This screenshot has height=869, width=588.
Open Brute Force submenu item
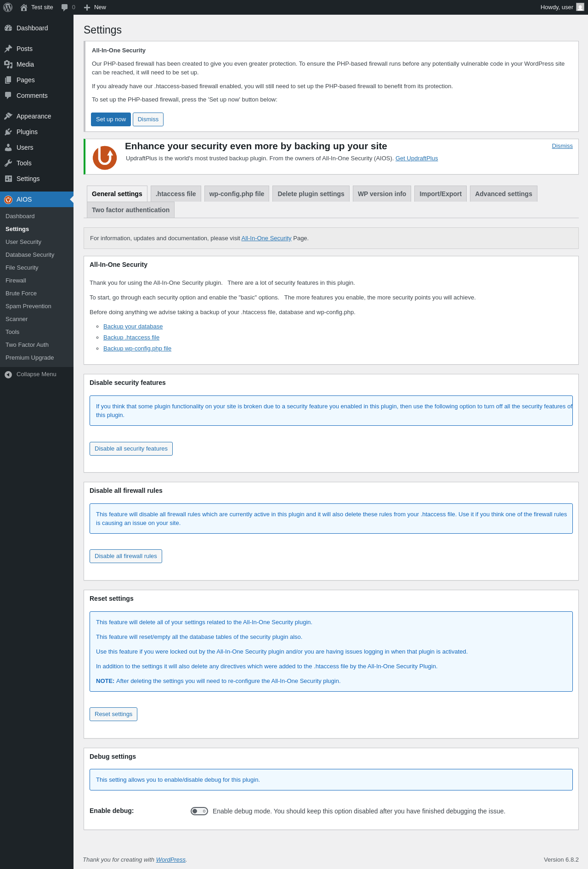pos(37,293)
